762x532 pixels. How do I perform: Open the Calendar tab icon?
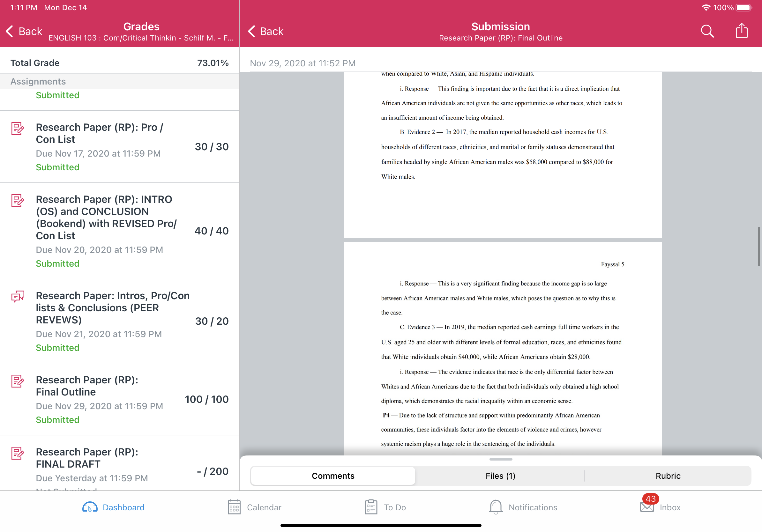click(x=234, y=507)
